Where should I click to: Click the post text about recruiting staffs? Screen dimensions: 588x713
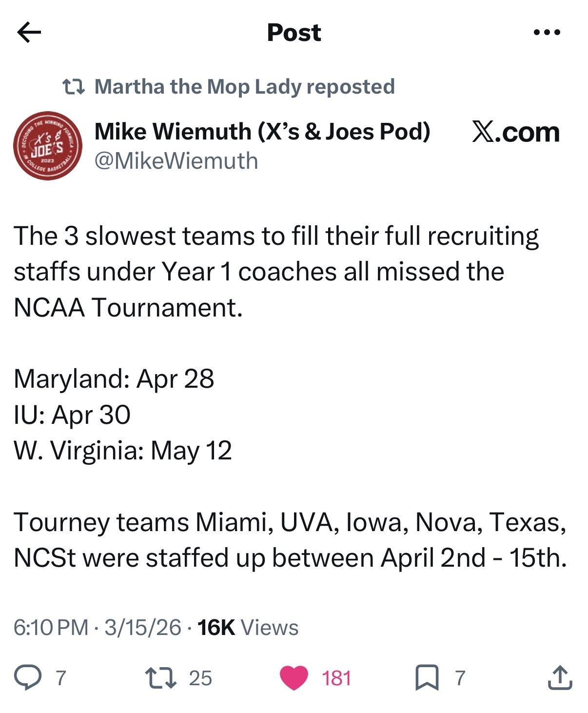click(276, 271)
